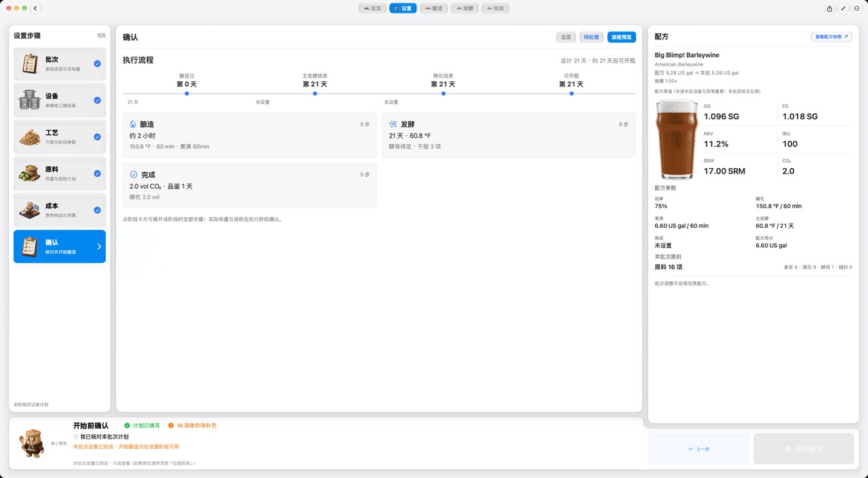Click the 设备 brewing kettles icon
868x478 pixels.
(30, 100)
